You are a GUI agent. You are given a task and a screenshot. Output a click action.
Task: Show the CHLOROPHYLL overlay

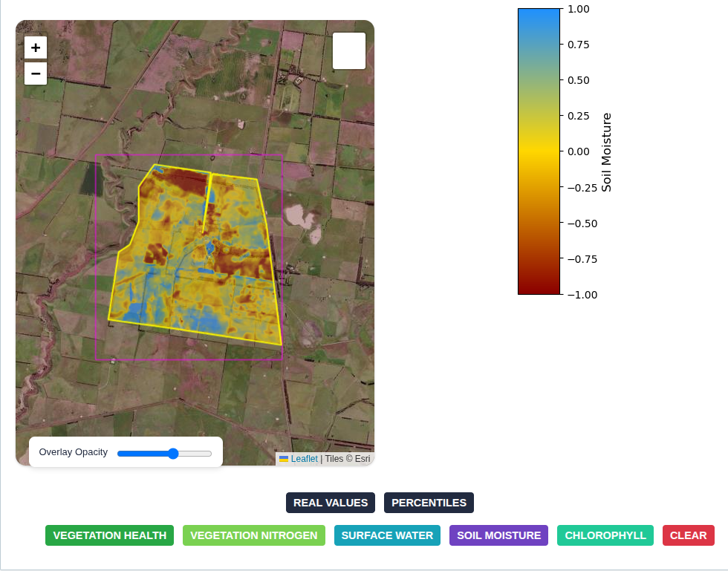tap(605, 535)
